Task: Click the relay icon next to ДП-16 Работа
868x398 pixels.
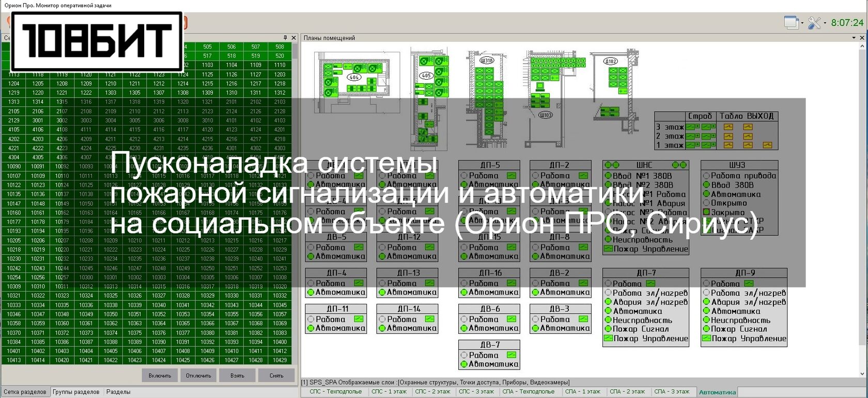Action: 512,283
